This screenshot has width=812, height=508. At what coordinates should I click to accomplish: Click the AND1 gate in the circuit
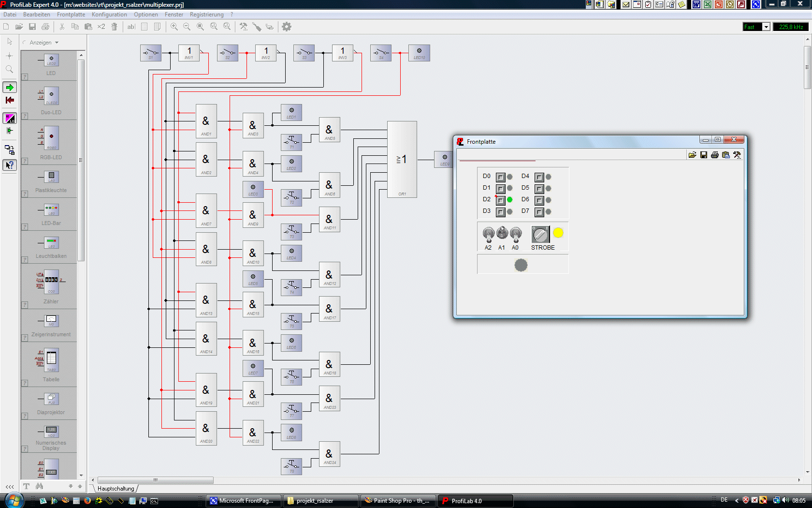point(206,121)
